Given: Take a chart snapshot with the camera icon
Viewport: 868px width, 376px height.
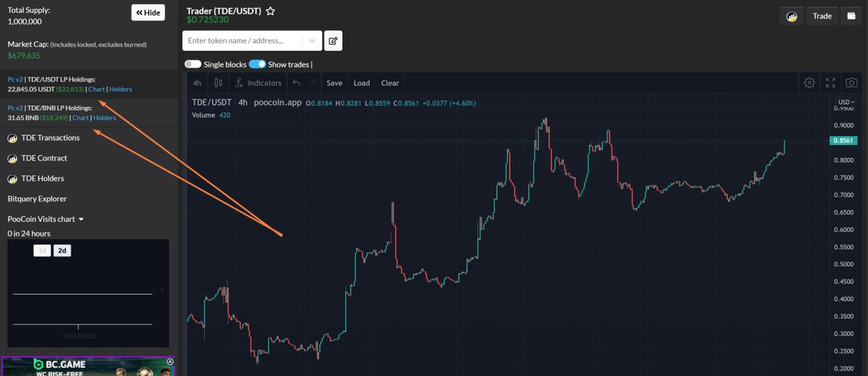Looking at the screenshot, I should point(851,83).
